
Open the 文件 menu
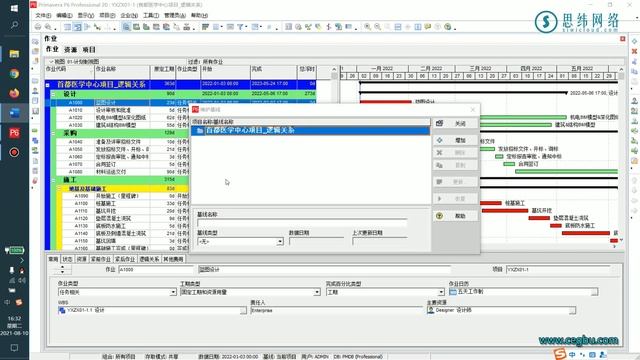[x=43, y=16]
